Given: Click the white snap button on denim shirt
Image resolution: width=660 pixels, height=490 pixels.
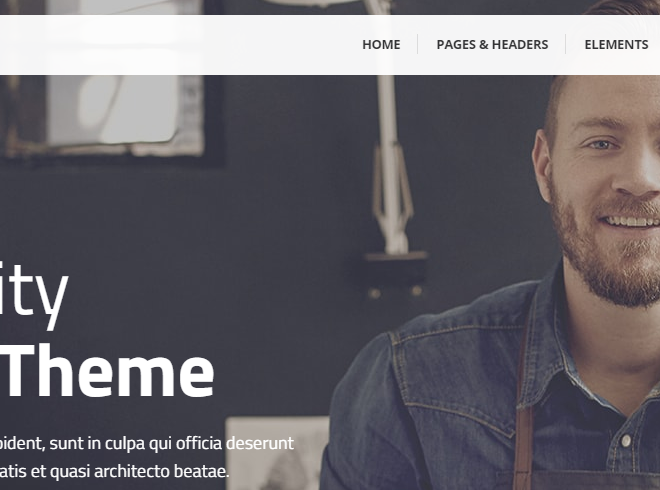Looking at the screenshot, I should point(626,440).
